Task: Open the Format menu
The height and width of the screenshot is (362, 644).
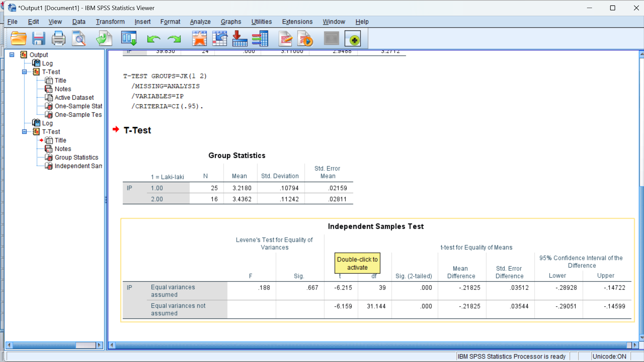Action: click(x=170, y=22)
